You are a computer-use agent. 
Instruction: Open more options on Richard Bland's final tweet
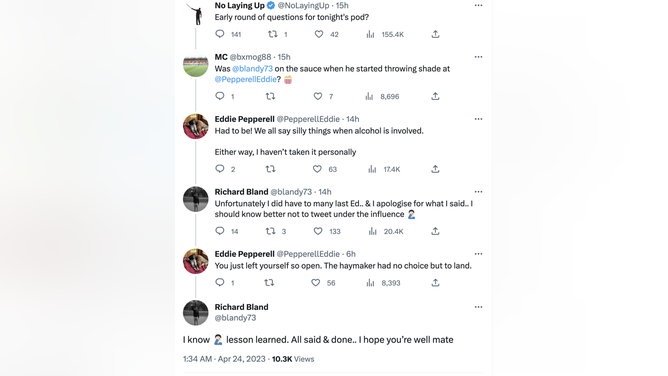pos(478,307)
